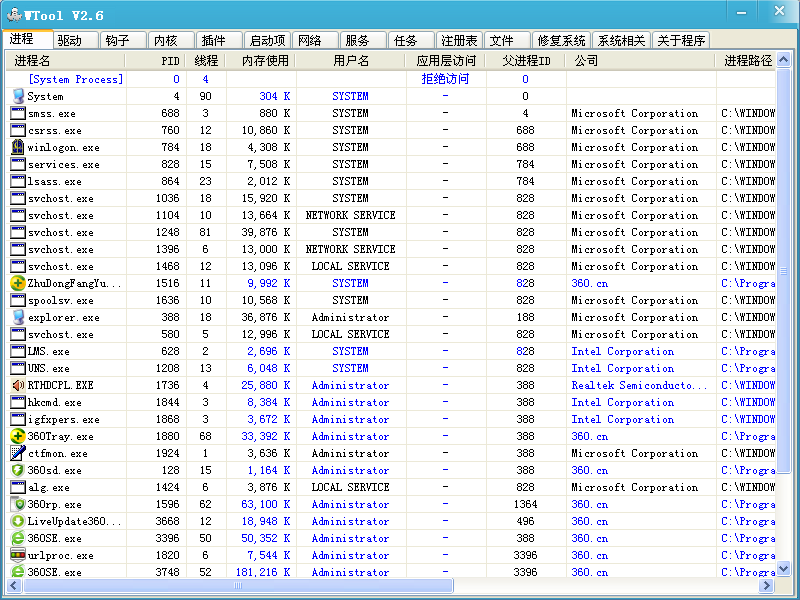Sort by 内存使用 column header

pyautogui.click(x=261, y=61)
